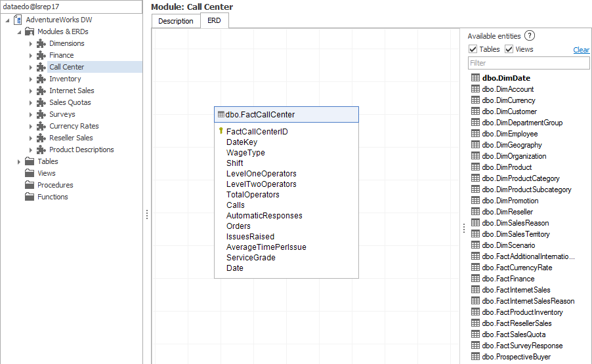Click the Filter input field

[528, 63]
